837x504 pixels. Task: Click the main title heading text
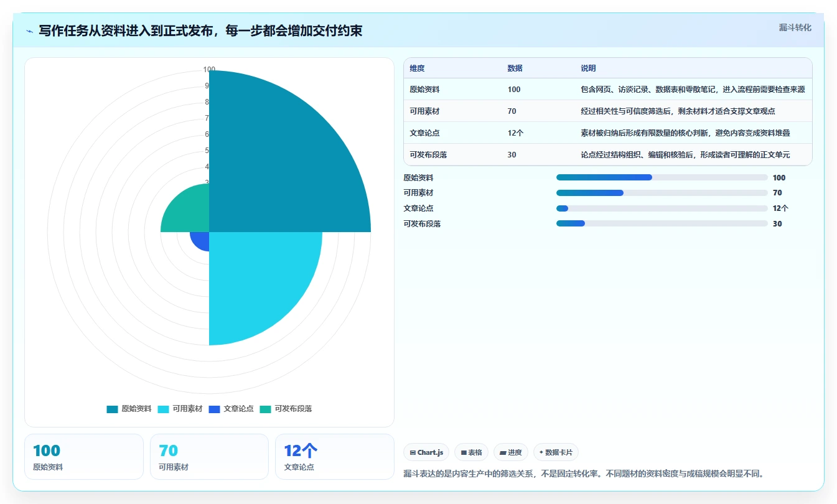coord(200,30)
